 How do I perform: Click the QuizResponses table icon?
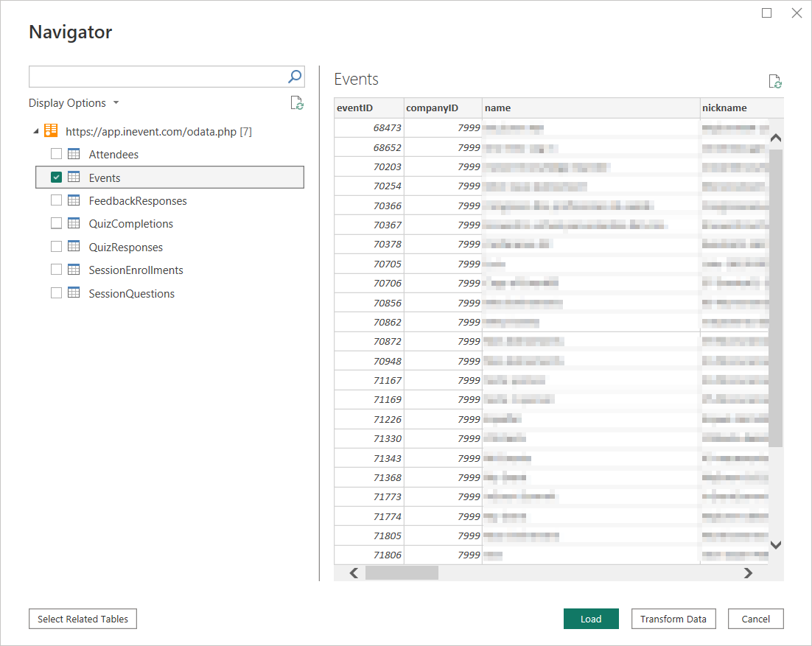(x=74, y=246)
